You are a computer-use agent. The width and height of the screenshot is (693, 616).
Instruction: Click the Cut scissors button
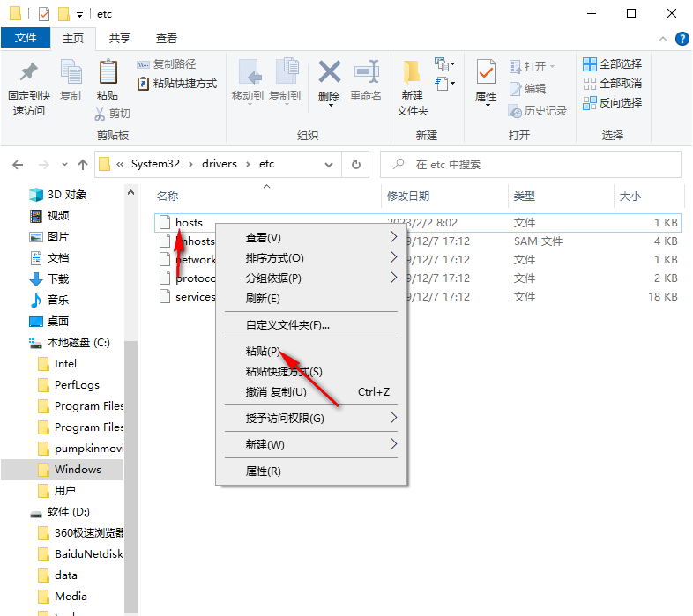point(112,114)
